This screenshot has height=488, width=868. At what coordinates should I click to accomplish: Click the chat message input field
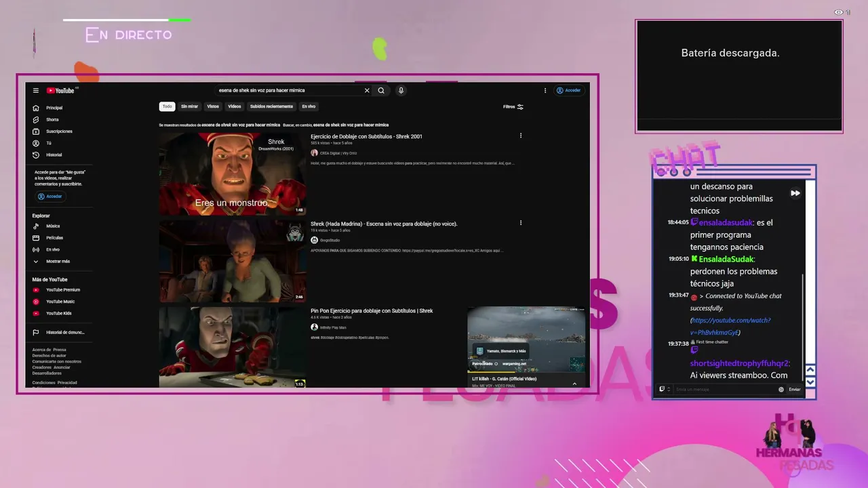pyautogui.click(x=726, y=389)
